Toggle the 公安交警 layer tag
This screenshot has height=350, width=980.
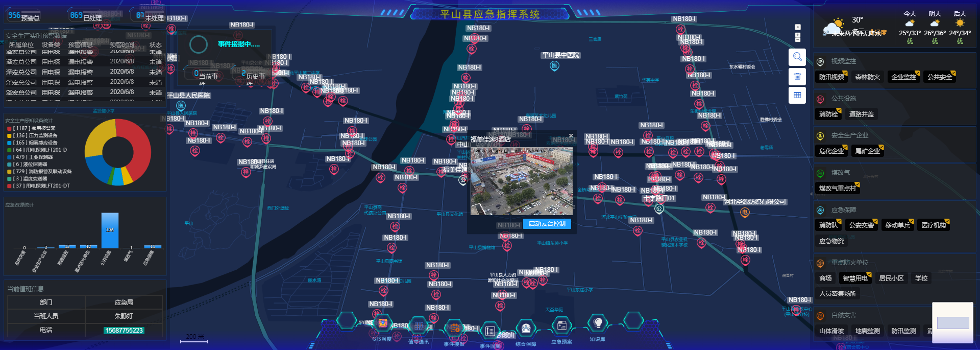(862, 225)
